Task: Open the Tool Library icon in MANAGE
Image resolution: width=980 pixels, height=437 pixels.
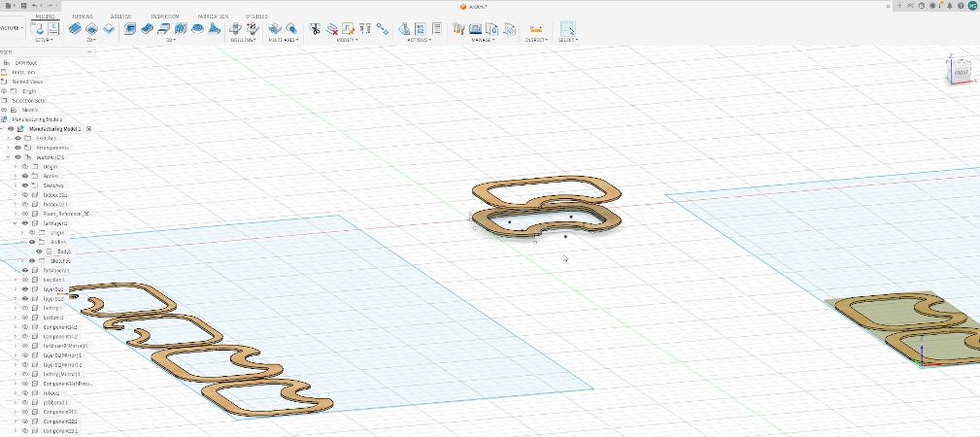Action: coord(458,29)
